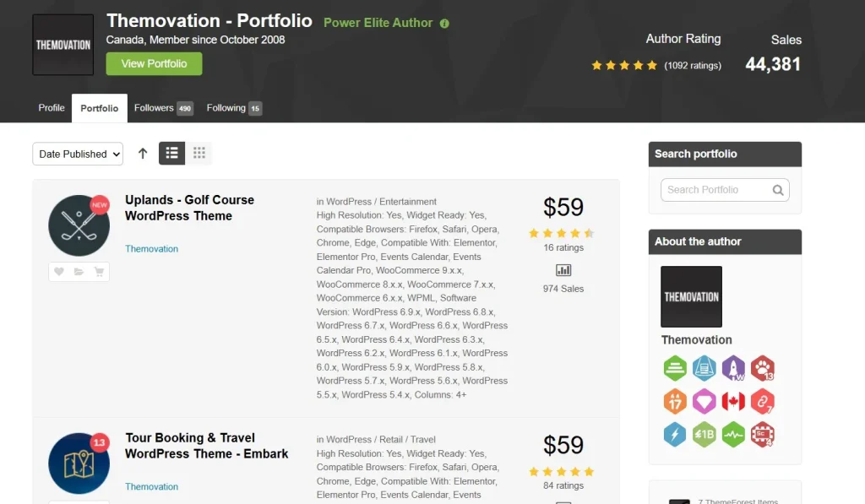Open the Following tab
Image resolution: width=865 pixels, height=504 pixels.
(x=234, y=108)
